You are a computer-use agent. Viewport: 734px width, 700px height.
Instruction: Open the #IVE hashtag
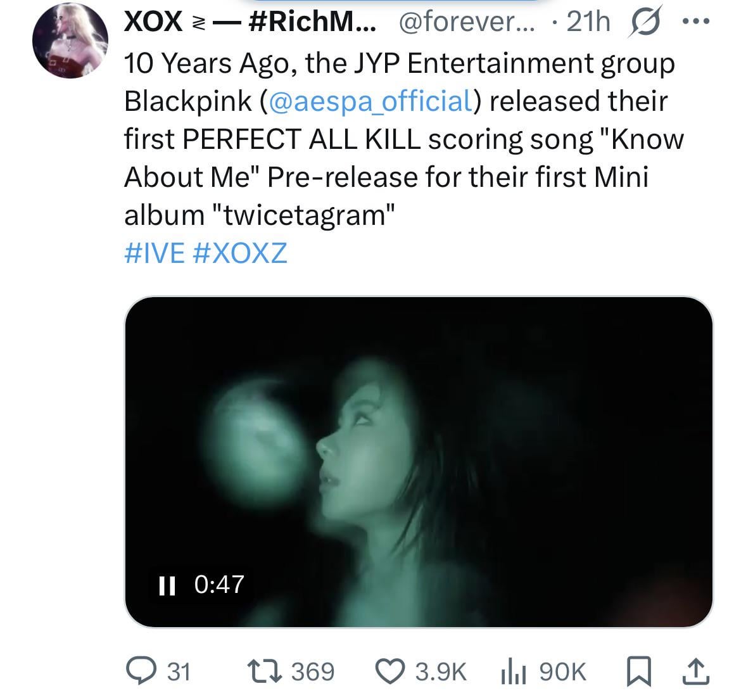154,253
